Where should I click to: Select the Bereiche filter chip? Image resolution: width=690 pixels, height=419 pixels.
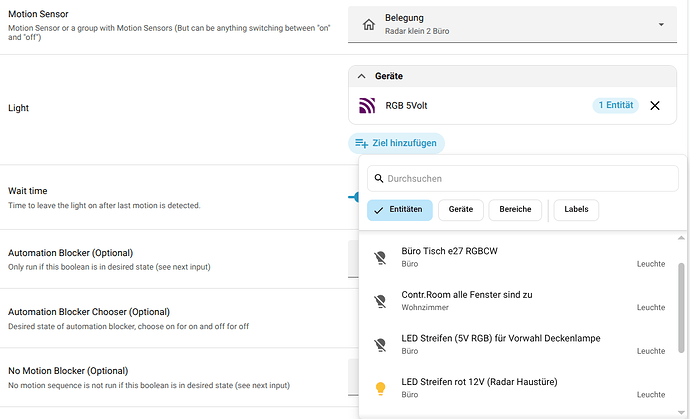point(515,210)
